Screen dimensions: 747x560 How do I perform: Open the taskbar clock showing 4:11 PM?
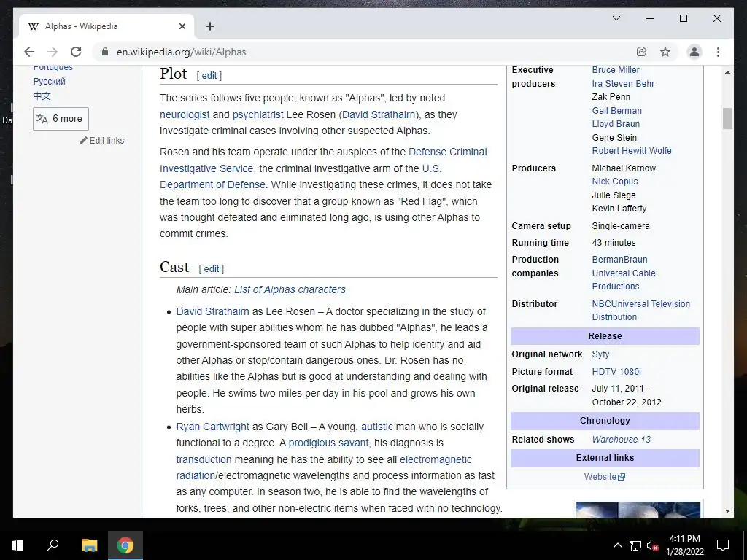click(x=684, y=545)
